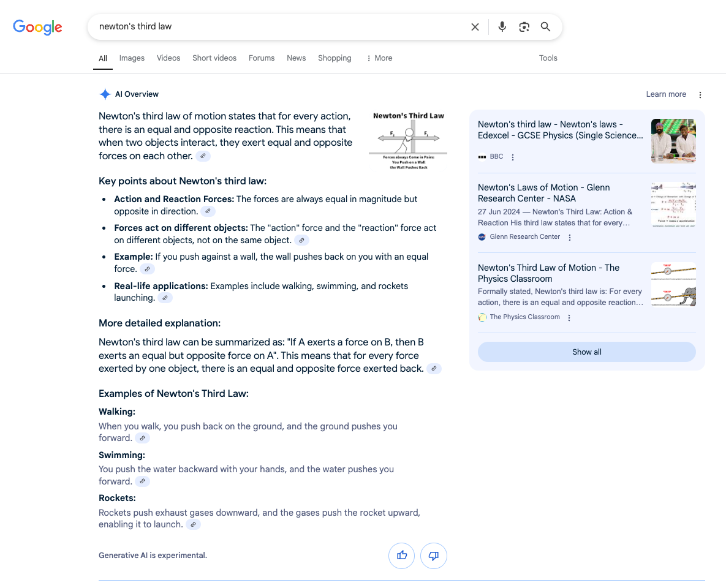Open options for Glenn Research Center source

(x=570, y=238)
